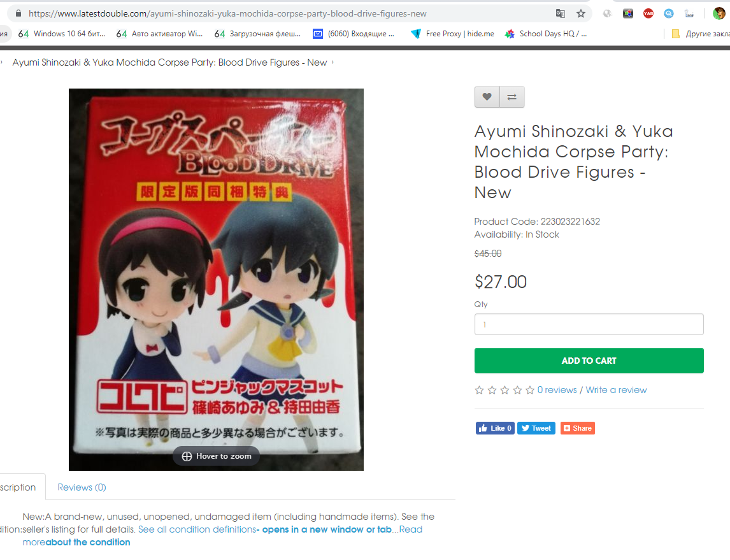Click the Tweet button
The height and width of the screenshot is (560, 730).
pyautogui.click(x=536, y=428)
